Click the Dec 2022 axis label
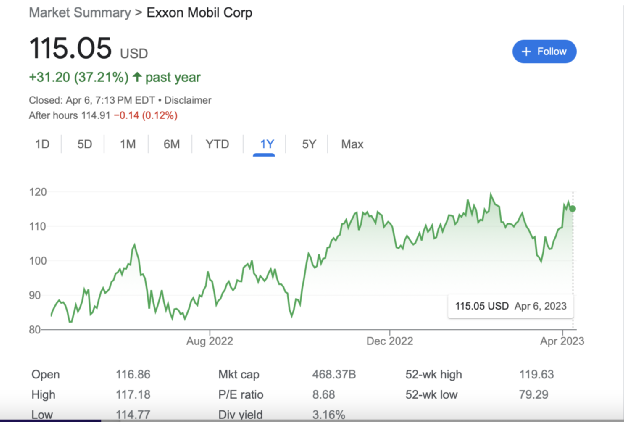Screen dimensions: 624x422 388,341
